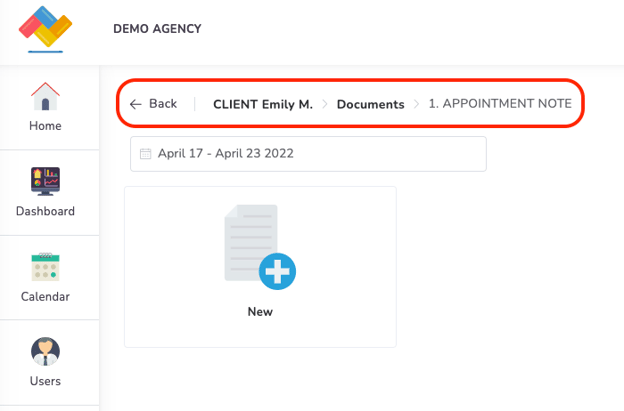The image size is (624, 411).
Task: Click the Home house icon in sidebar
Action: click(45, 96)
